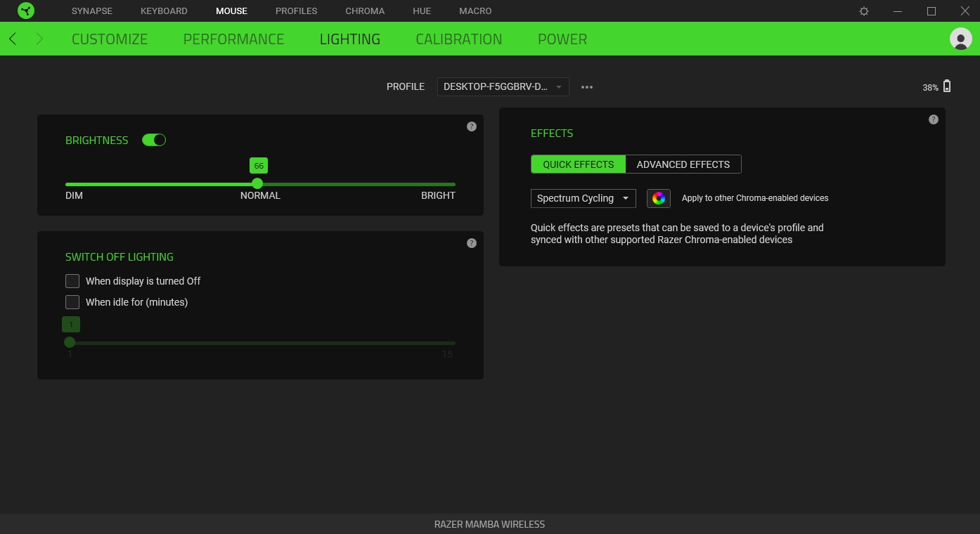This screenshot has height=534, width=980.
Task: Open help for the Effects panel
Action: coord(934,119)
